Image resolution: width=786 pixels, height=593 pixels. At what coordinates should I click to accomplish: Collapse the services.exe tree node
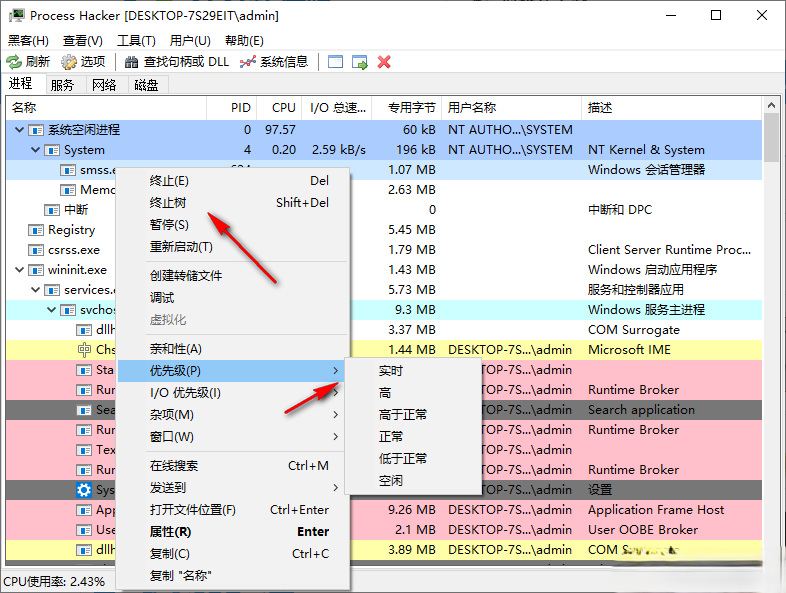(36, 290)
